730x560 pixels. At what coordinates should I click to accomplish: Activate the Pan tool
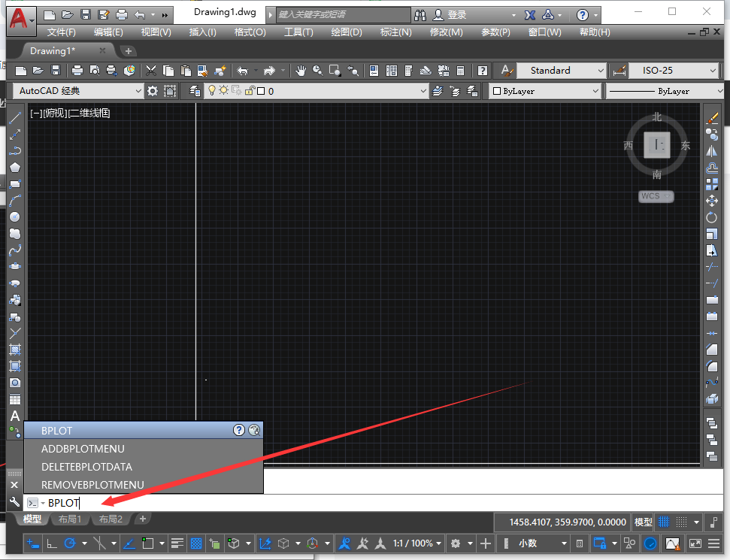pos(301,71)
